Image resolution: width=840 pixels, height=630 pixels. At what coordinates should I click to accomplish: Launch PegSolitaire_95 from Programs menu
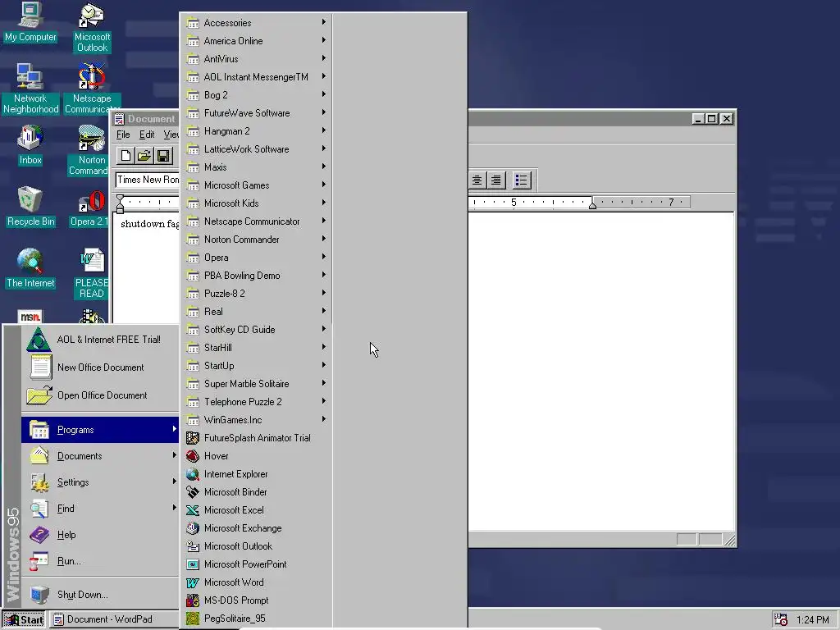tap(256, 619)
